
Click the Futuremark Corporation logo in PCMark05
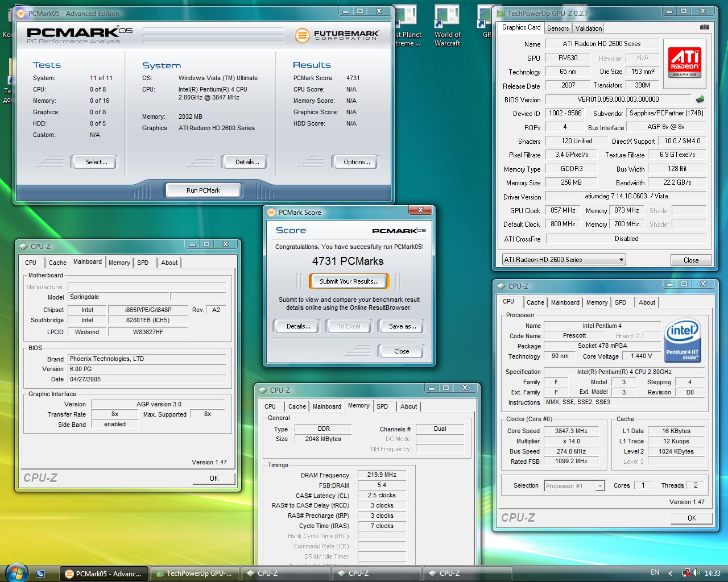pos(337,35)
